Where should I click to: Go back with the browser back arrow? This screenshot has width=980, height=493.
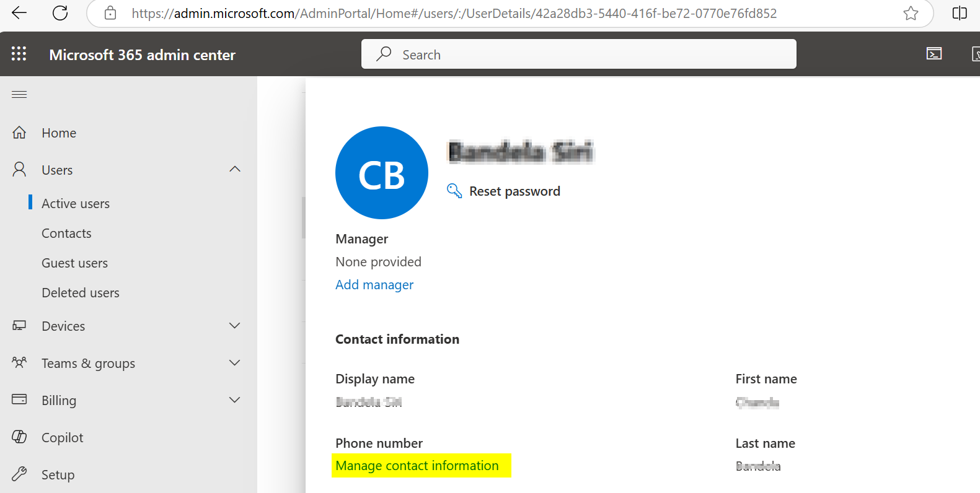19,13
